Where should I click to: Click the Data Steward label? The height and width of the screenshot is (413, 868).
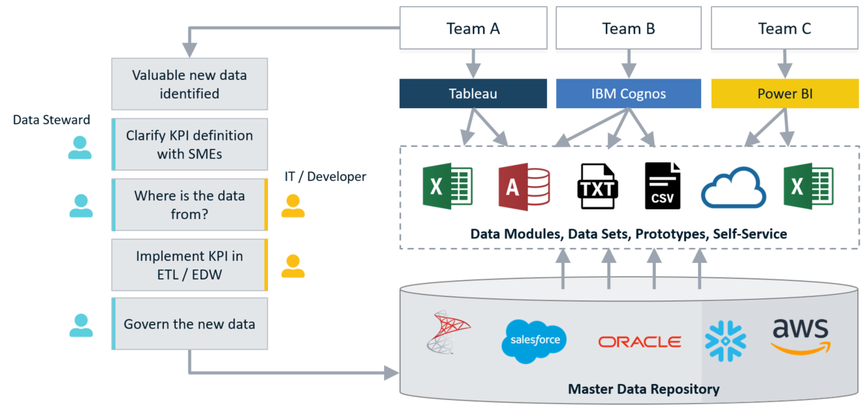pos(52,120)
